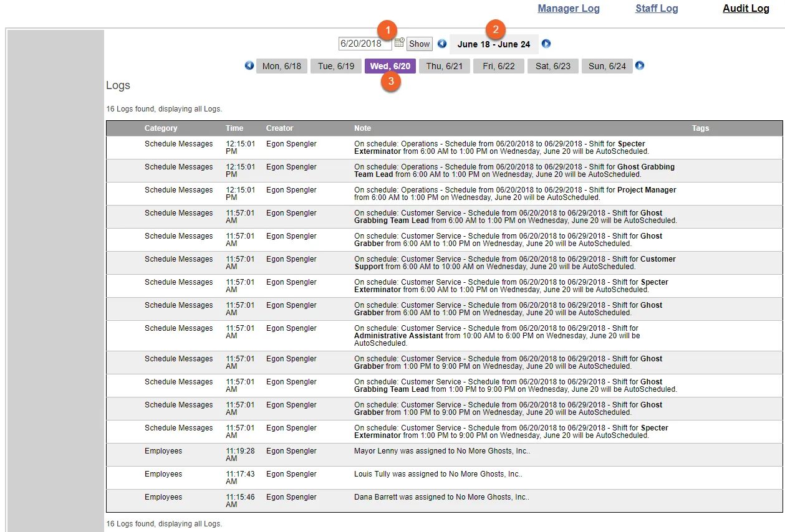Click the top '16 Logs found' text
785x532 pixels.
[x=164, y=109]
